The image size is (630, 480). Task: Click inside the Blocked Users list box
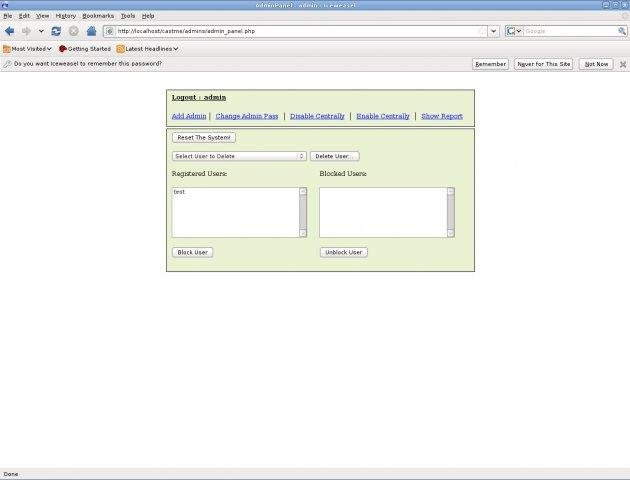(383, 212)
